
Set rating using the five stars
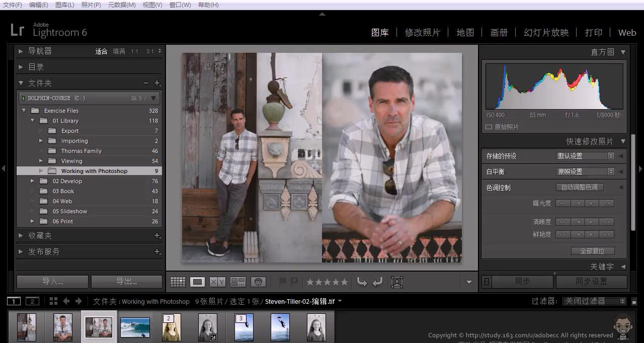(327, 282)
